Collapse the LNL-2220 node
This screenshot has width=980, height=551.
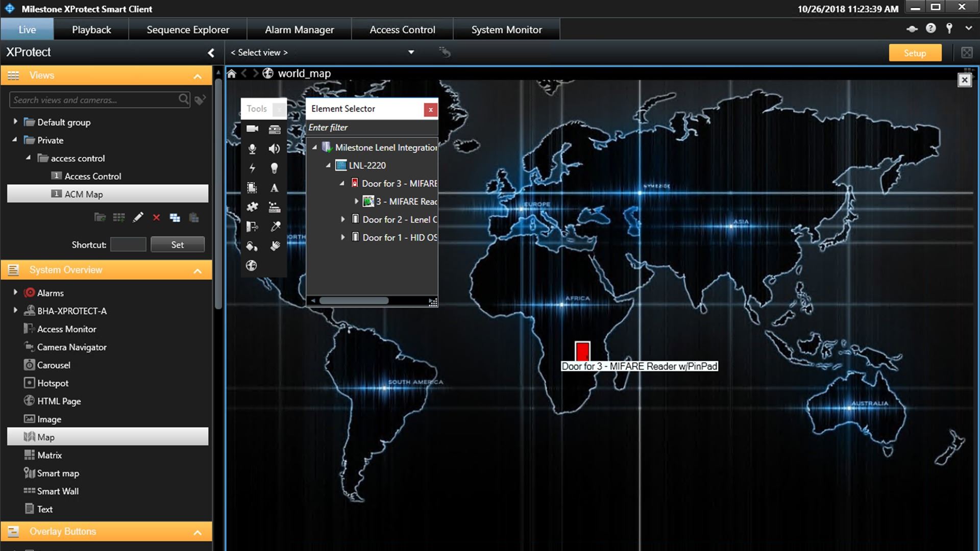click(329, 165)
